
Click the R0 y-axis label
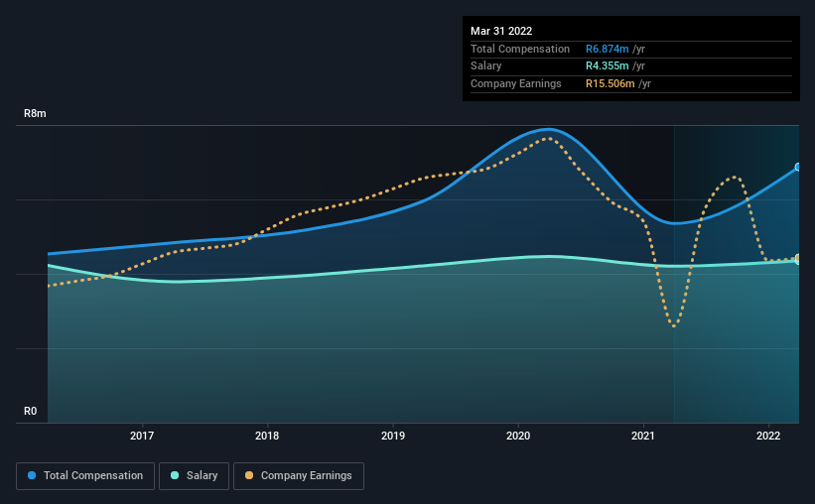[30, 411]
